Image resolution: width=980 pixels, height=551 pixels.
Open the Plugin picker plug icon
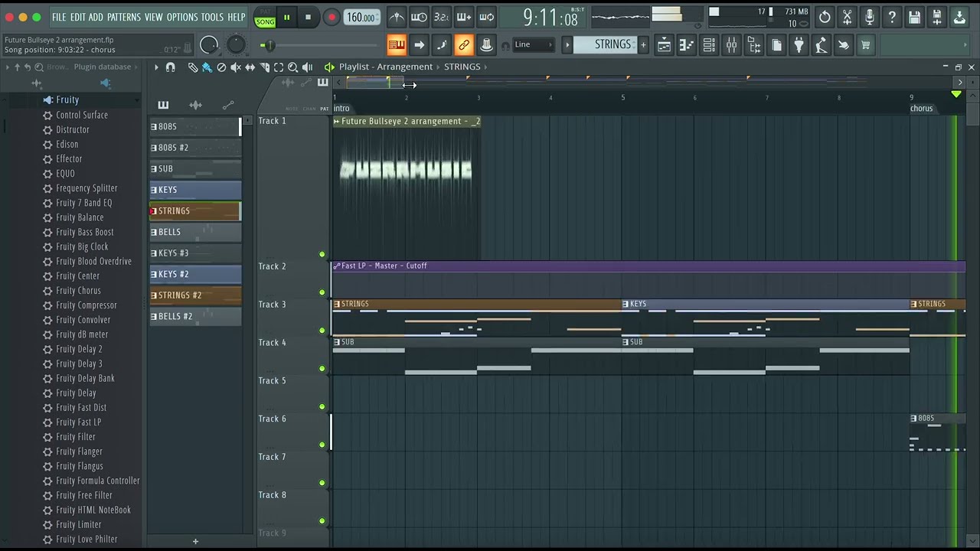(x=799, y=45)
